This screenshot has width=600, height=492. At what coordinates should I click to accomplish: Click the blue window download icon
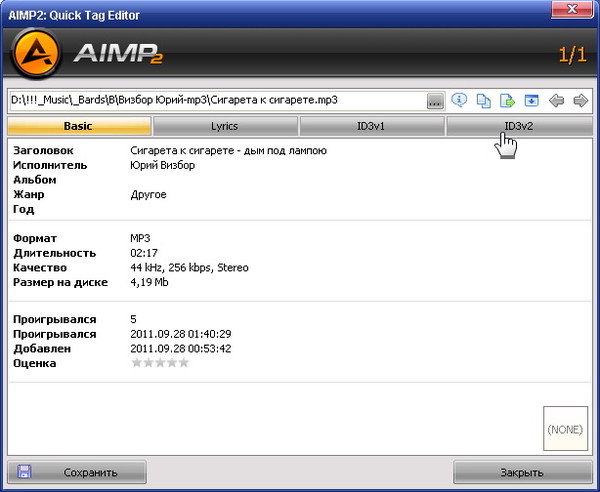(x=532, y=101)
